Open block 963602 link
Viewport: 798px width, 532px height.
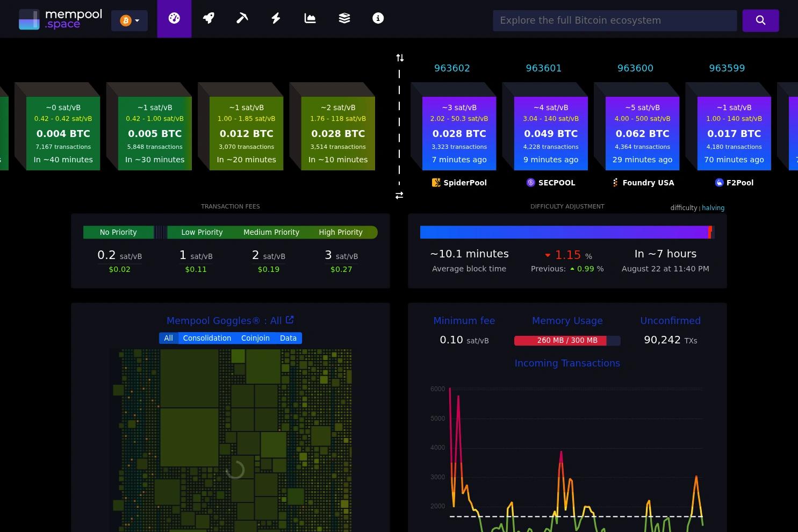(452, 68)
